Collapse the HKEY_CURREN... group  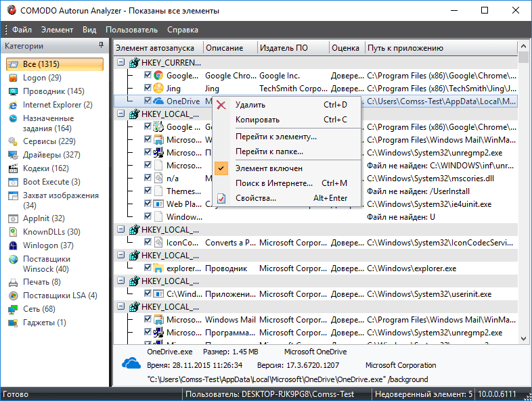pos(121,62)
